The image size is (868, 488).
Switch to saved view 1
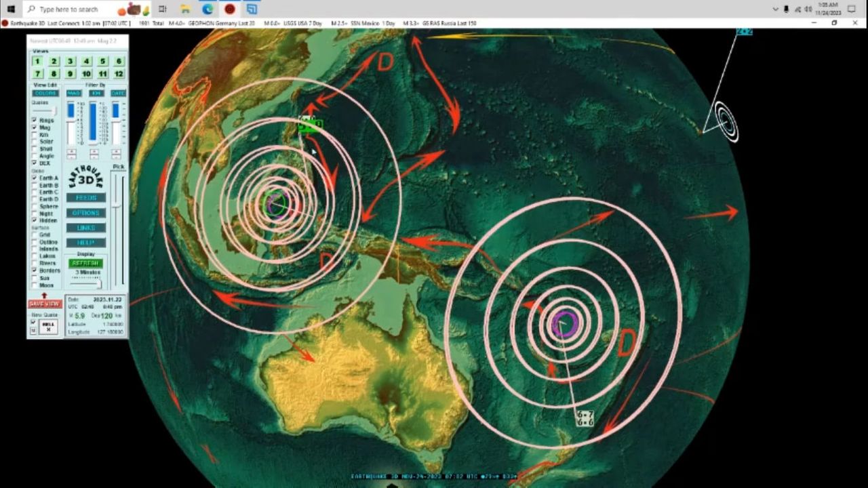(x=38, y=62)
